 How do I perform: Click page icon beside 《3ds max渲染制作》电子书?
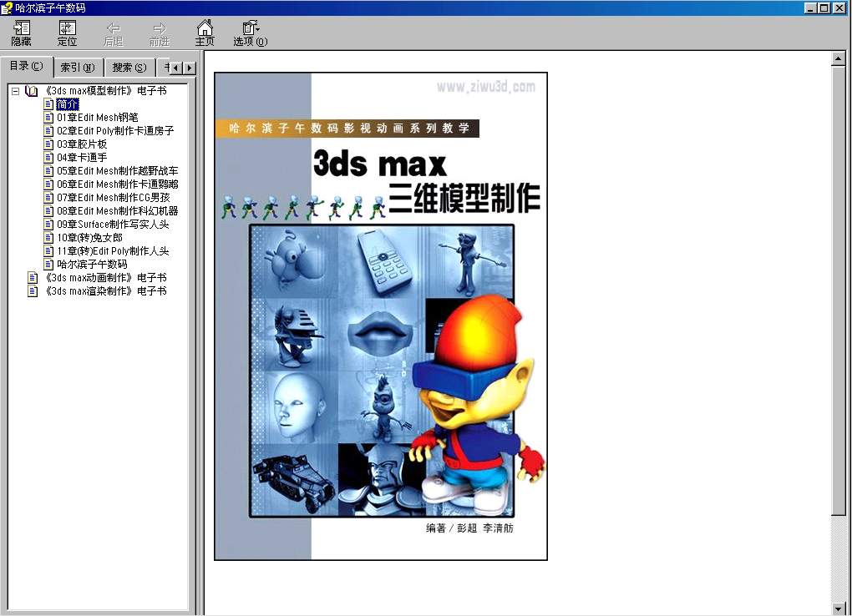tap(33, 291)
